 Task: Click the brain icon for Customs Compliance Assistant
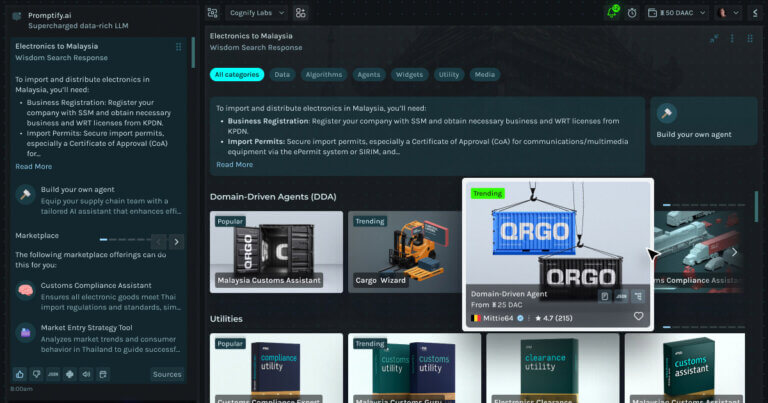coord(25,290)
